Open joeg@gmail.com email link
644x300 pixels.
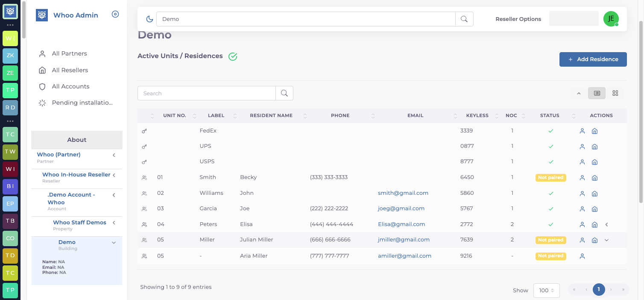point(401,209)
